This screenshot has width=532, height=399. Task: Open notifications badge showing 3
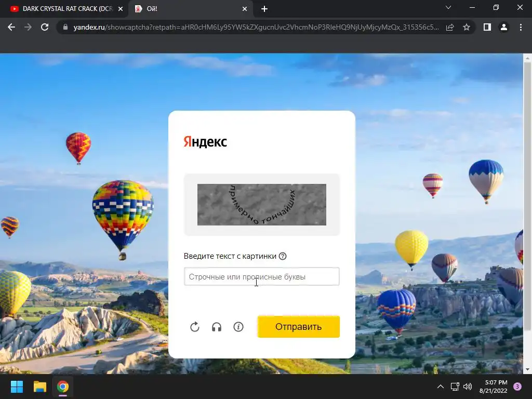tap(517, 387)
